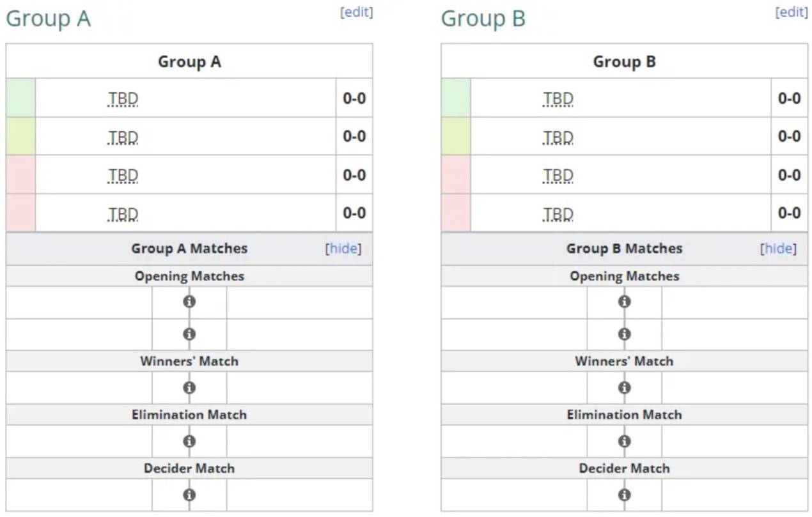Open Group B Elimination Match info icon

point(625,442)
